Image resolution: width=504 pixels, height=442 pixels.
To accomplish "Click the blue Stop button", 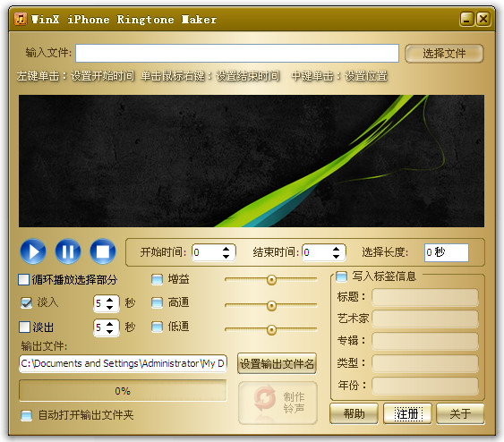I will (103, 251).
